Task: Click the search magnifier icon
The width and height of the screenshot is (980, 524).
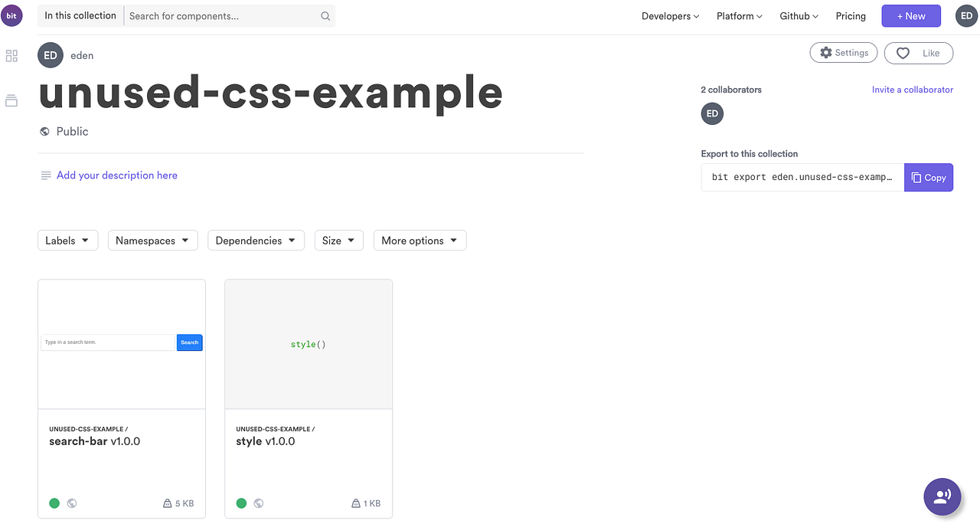Action: (x=325, y=15)
